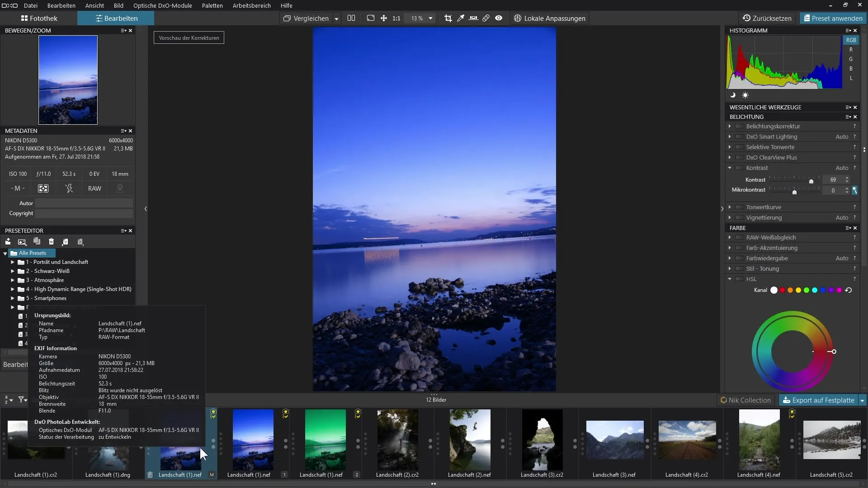Open Nik Collection
This screenshot has width=868, height=488.
coord(745,400)
